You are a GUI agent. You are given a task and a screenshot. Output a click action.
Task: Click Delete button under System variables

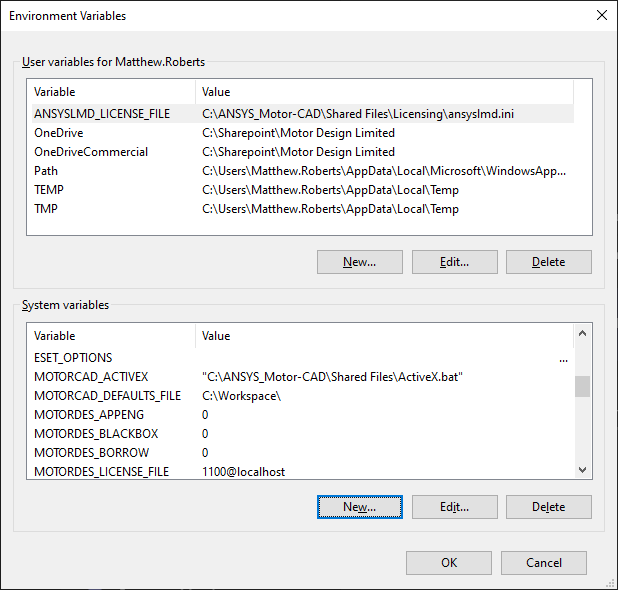(x=549, y=507)
